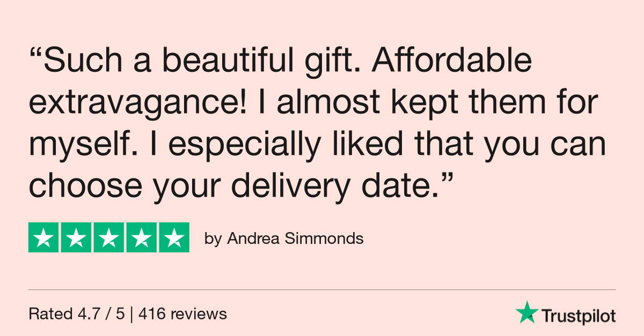Screen dimensions: 644x336
Task: Click the Trustpilot green star logo
Action: point(527,312)
